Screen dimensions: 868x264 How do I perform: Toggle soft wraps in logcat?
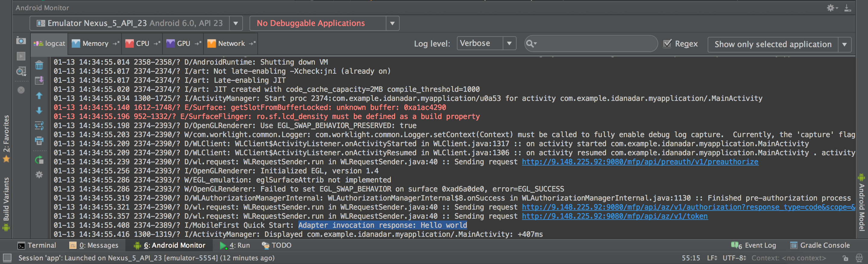[39, 126]
